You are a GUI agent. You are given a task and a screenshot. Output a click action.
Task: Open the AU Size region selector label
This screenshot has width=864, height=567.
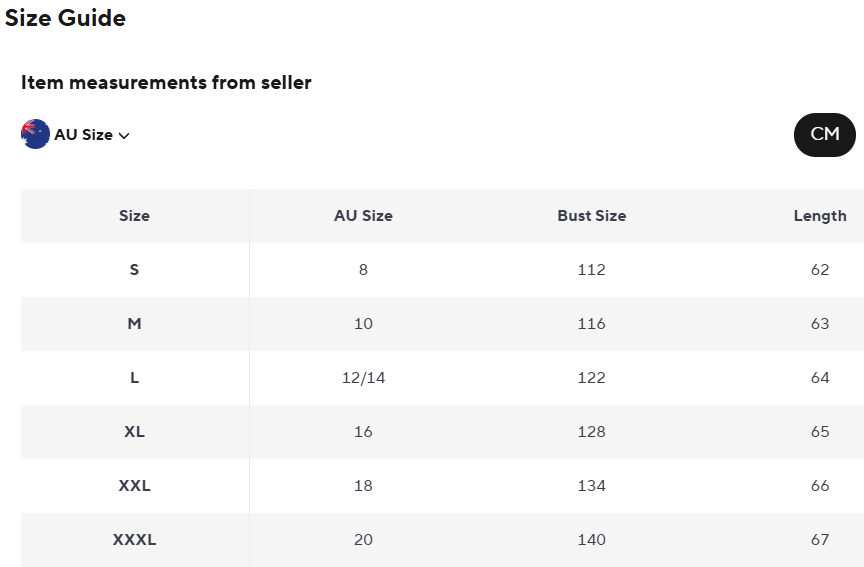point(83,134)
